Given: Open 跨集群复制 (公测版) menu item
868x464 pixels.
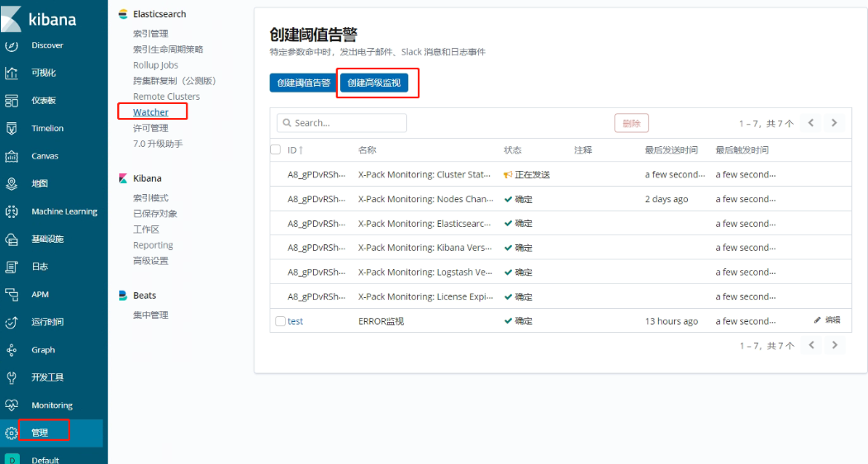Looking at the screenshot, I should tap(174, 81).
